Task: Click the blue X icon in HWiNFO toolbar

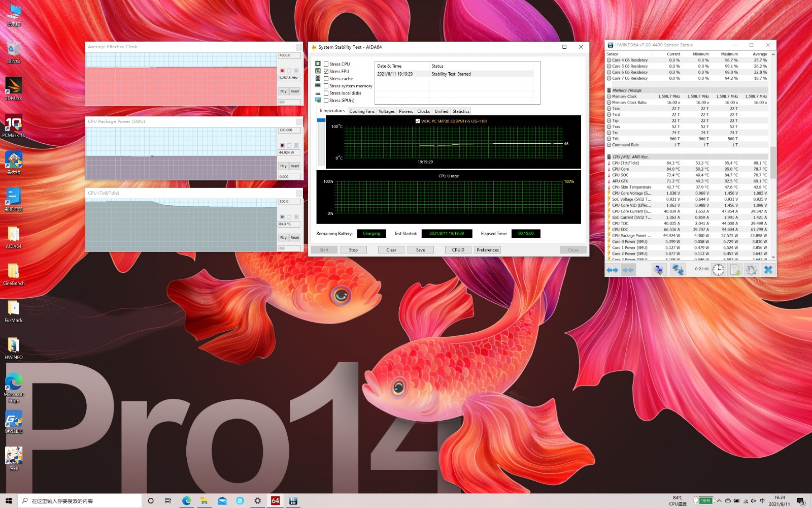Action: (x=768, y=270)
